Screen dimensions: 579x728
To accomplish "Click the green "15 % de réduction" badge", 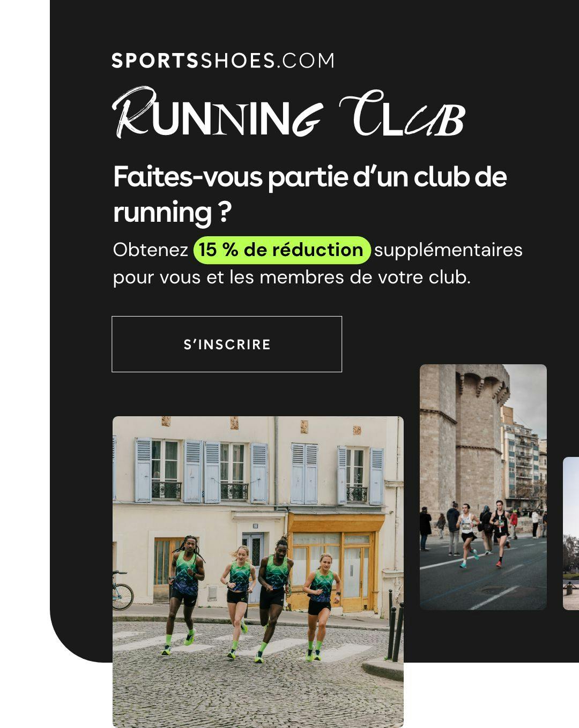I will [282, 250].
